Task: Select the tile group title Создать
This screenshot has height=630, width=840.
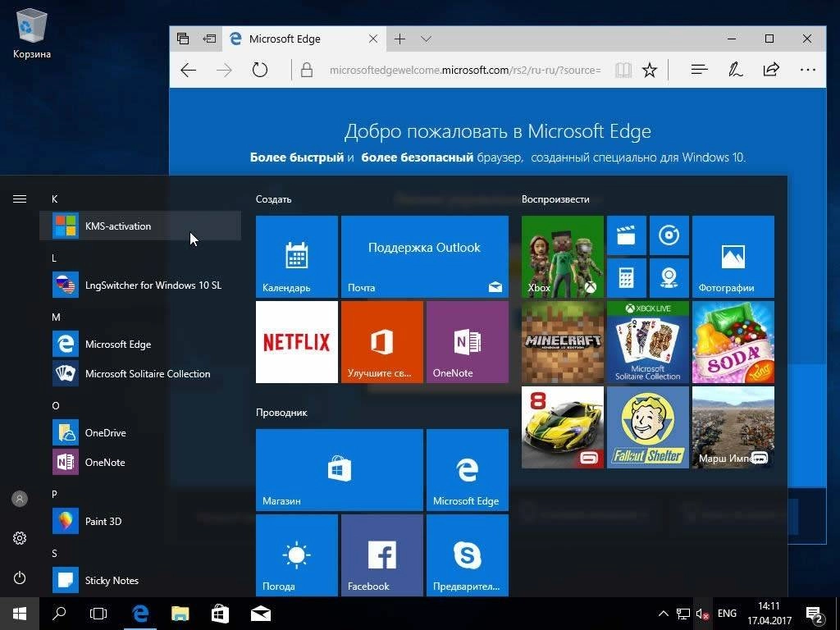Action: [274, 199]
